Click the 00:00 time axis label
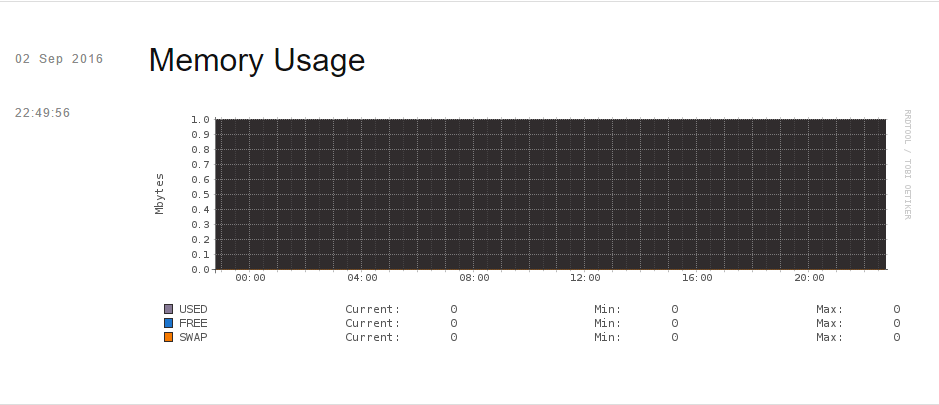 pyautogui.click(x=250, y=278)
